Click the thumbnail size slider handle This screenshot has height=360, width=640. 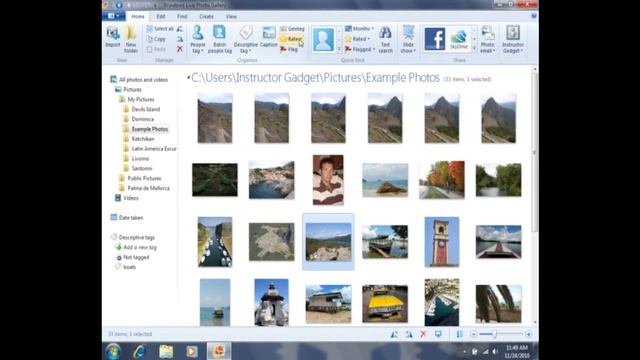495,334
